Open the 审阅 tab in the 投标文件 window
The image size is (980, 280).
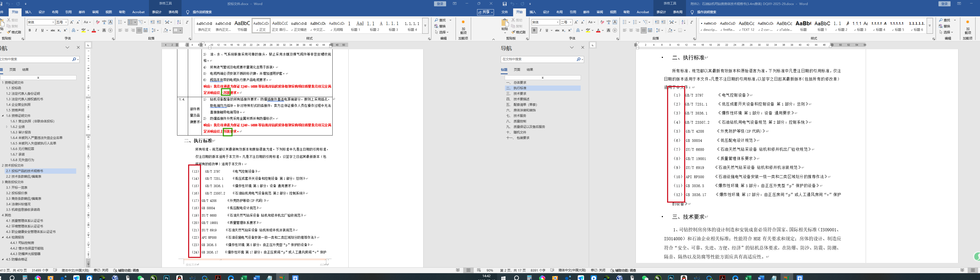click(95, 12)
